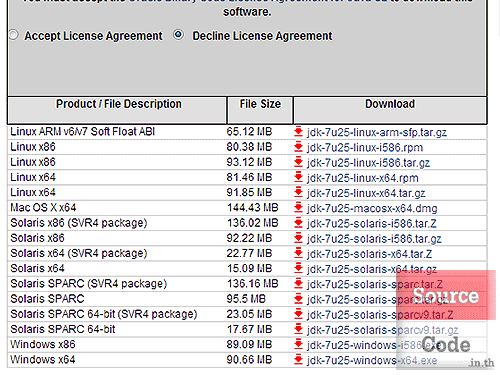Click Solaris SPARC 64-bit (SVR4 package) text
This screenshot has width=500, height=375.
(104, 314)
